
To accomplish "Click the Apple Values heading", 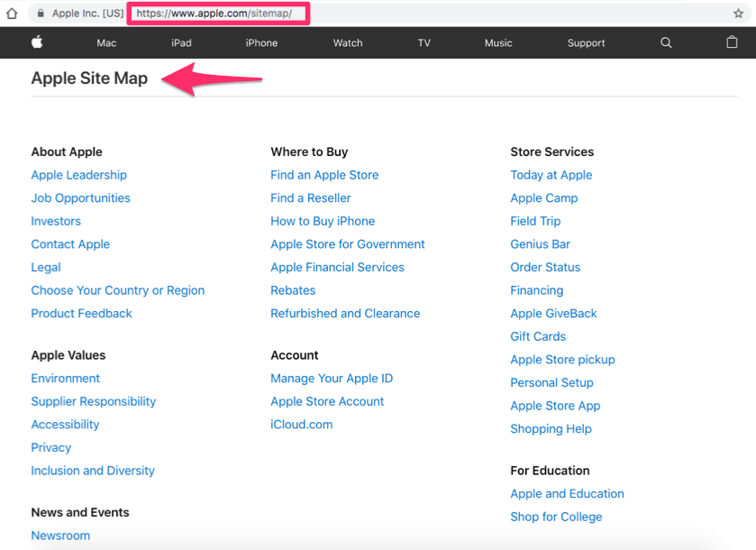I will (x=68, y=355).
